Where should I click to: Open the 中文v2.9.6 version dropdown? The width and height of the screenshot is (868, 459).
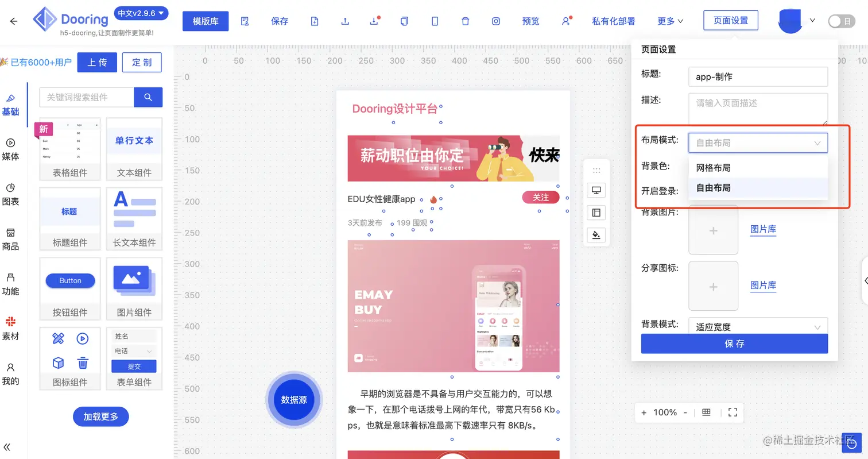(141, 13)
